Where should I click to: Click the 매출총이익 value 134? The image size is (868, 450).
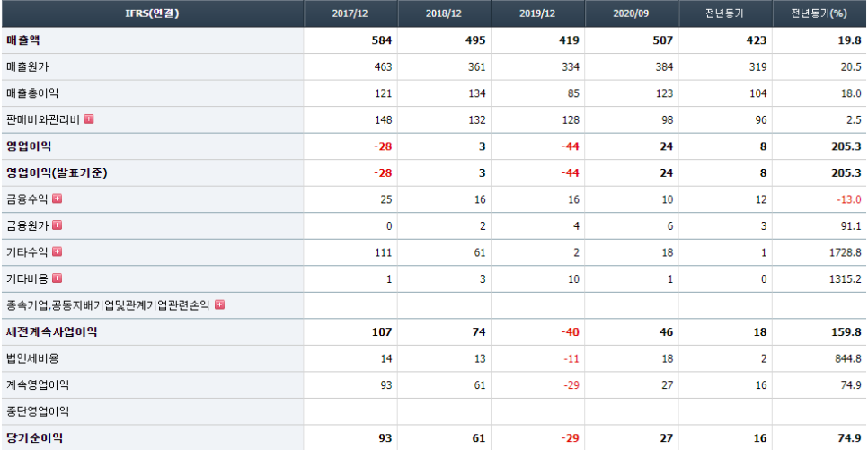click(x=476, y=93)
